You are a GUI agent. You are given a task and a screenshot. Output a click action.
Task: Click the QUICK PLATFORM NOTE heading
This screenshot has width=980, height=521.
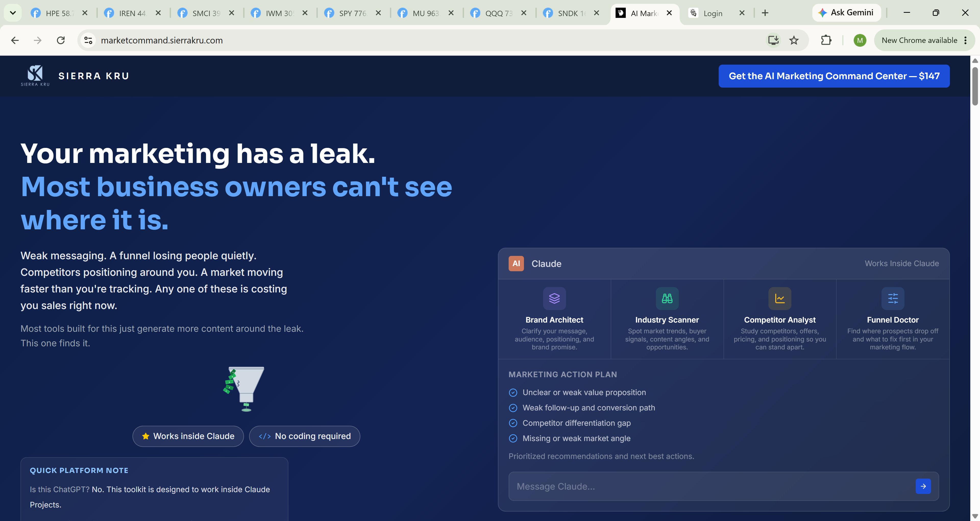tap(79, 470)
